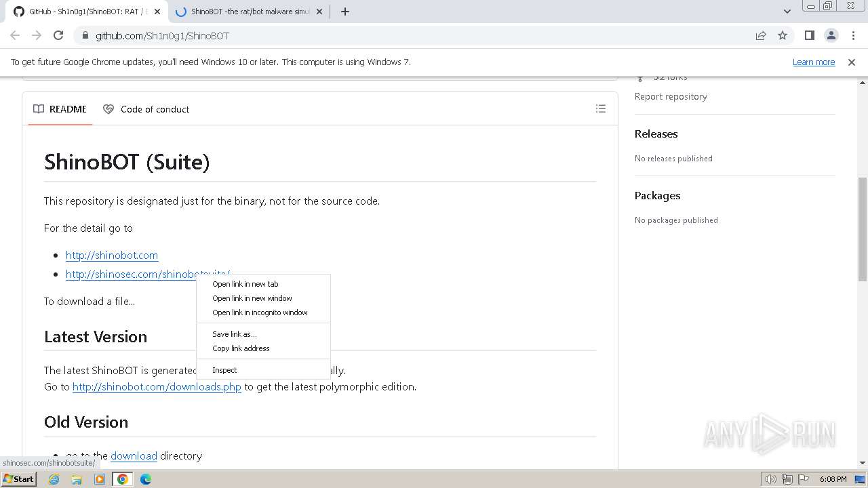Screen dimensions: 868x488
Task: Open the Chrome profile avatar
Action: click(x=831, y=35)
